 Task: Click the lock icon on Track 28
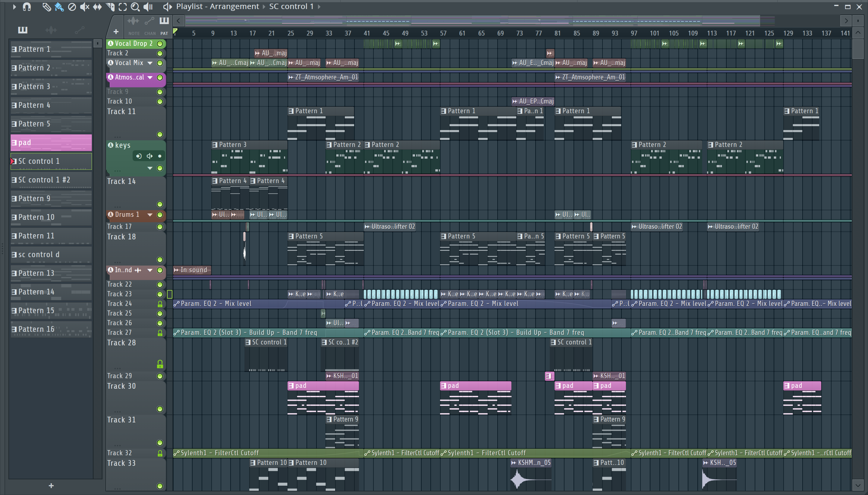[160, 364]
